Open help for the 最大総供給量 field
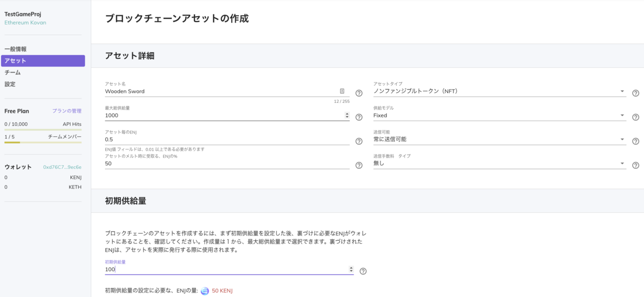This screenshot has width=644, height=297. 359,117
